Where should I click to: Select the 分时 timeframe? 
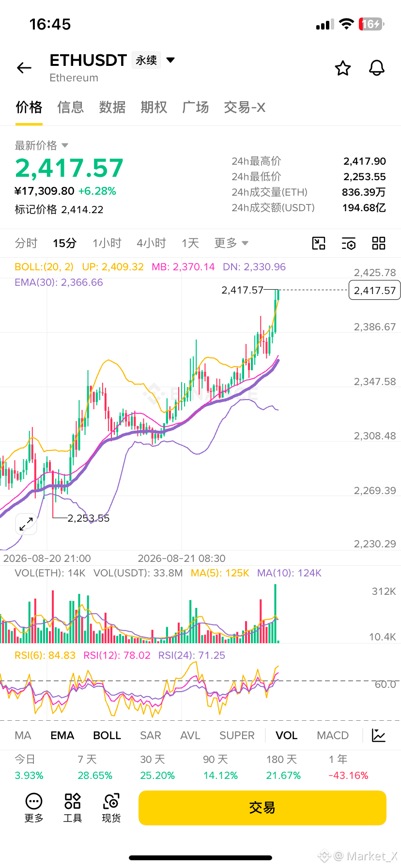click(x=26, y=243)
